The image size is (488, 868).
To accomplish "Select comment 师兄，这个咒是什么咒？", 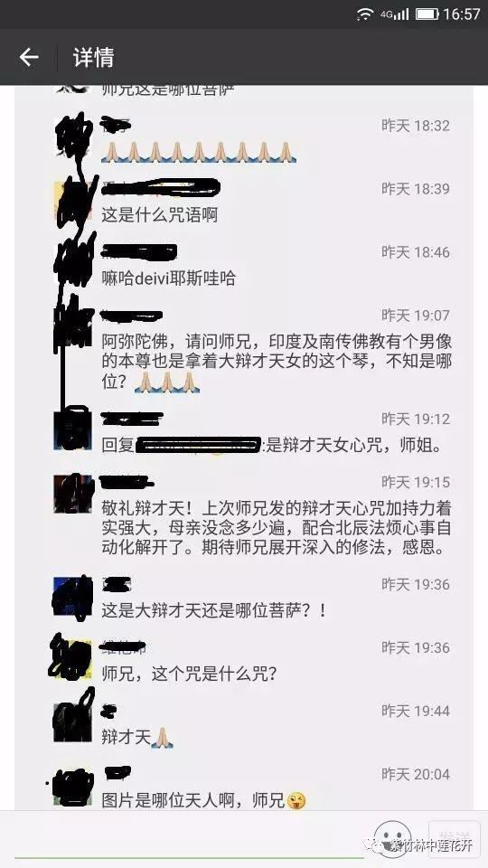I will 189,674.
